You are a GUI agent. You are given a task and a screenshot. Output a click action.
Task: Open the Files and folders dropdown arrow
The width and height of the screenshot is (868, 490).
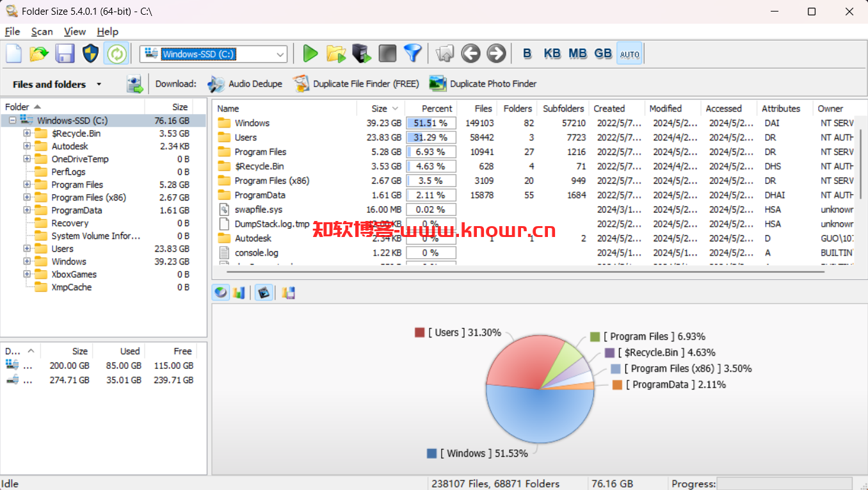99,84
